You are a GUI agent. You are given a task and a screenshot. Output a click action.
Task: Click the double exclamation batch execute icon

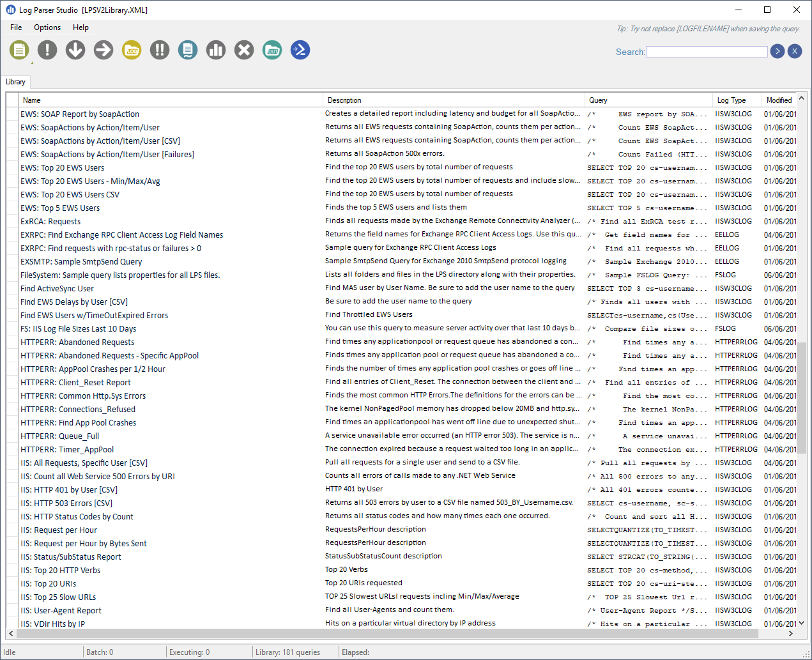point(160,50)
